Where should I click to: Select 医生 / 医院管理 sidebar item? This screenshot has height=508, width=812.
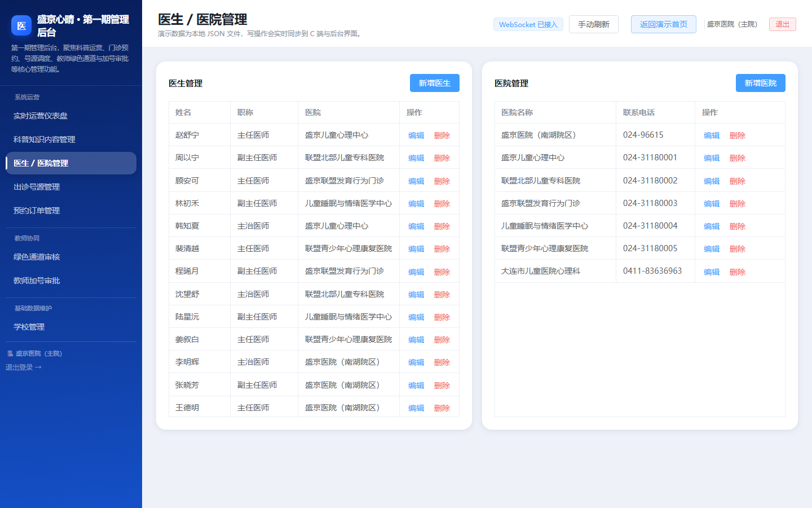[71, 163]
